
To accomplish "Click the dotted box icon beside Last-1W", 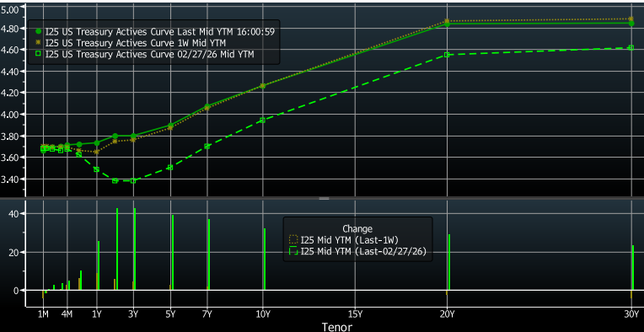I will [293, 239].
